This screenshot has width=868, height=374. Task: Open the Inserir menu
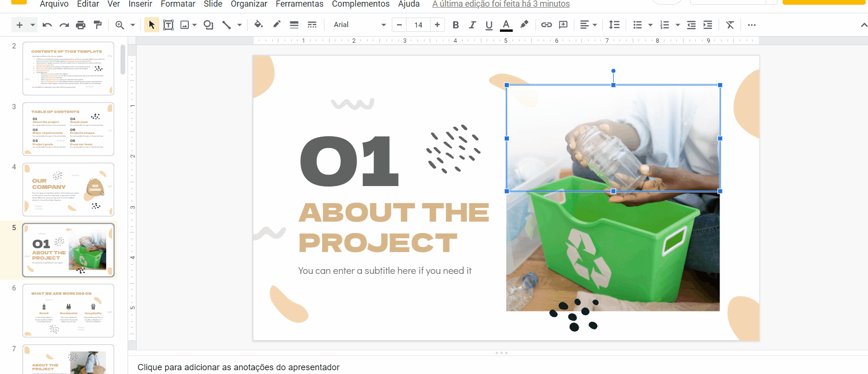pyautogui.click(x=140, y=4)
